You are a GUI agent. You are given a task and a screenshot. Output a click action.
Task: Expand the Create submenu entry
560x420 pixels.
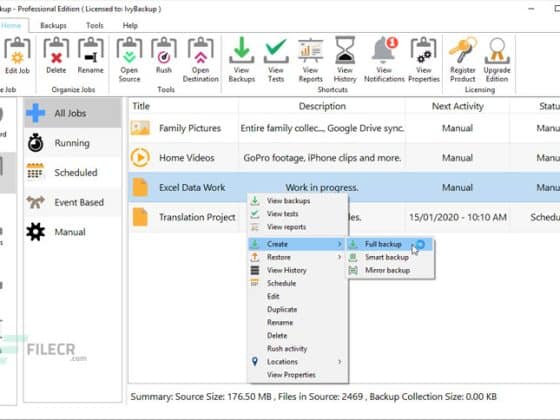(297, 244)
